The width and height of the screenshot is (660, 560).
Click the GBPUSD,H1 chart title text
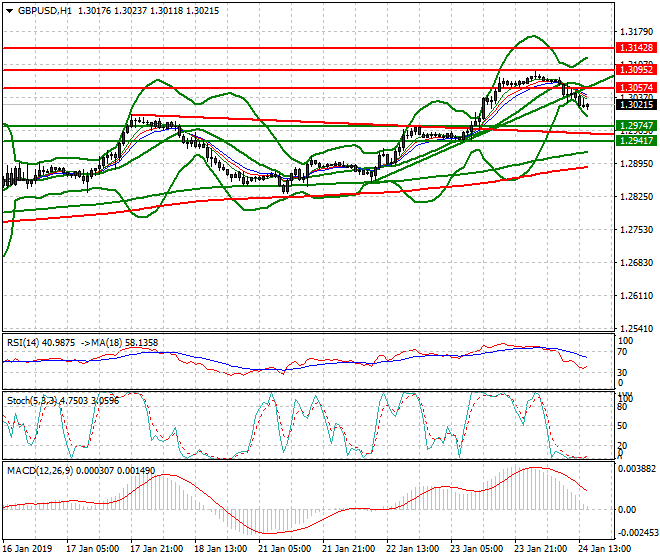[45, 11]
